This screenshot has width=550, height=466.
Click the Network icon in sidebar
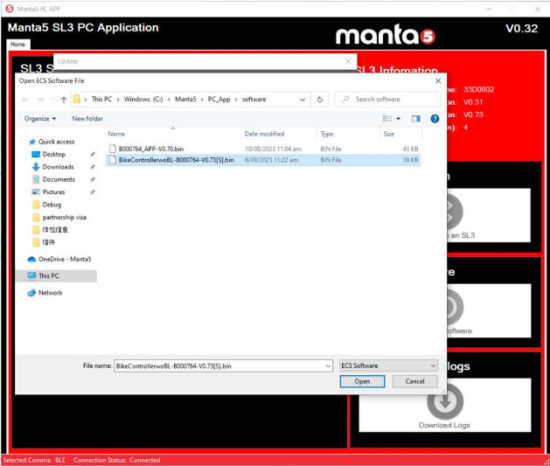coord(32,292)
